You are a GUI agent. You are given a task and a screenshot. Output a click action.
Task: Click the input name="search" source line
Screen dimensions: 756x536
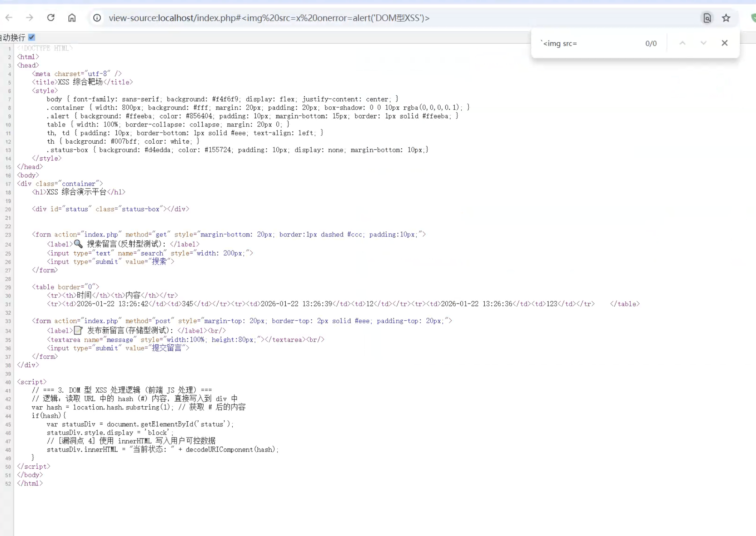[x=150, y=253]
